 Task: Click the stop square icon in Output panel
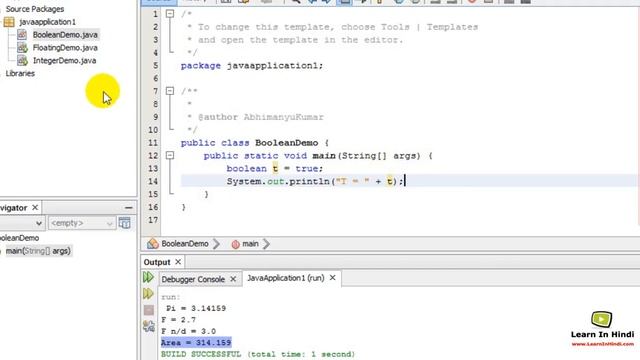coord(149,310)
